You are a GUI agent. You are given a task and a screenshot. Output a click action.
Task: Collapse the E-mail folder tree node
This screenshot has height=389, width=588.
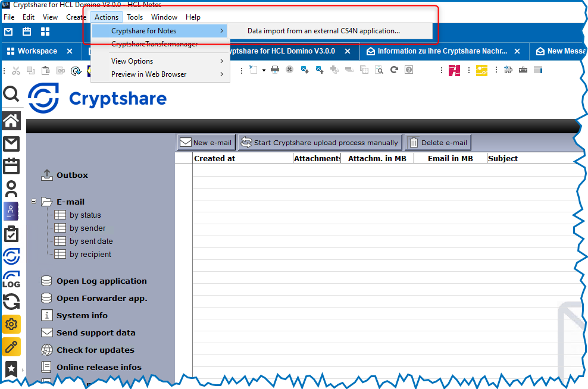(x=34, y=202)
